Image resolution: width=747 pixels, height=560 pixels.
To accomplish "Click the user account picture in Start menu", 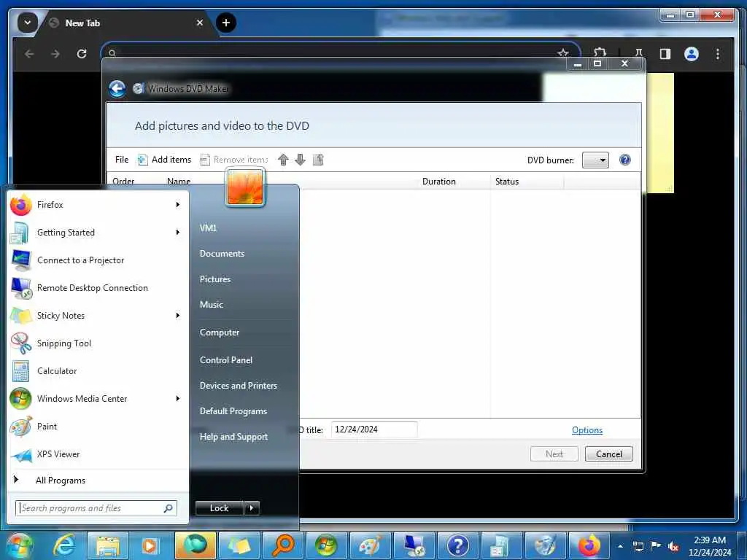I will point(245,187).
